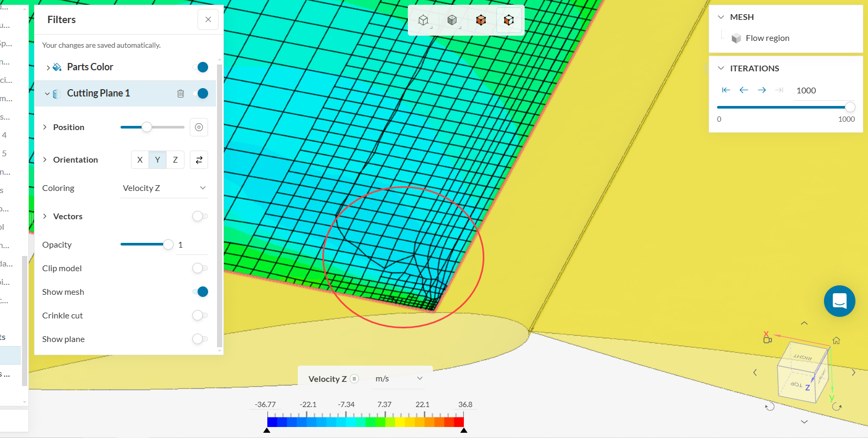Set orientation to the X axis
This screenshot has width=868, height=438.
tap(140, 160)
